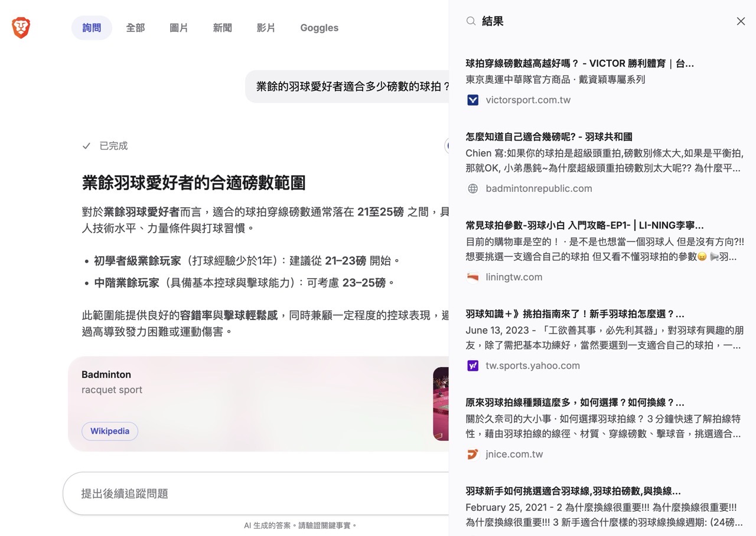Open the Goggles tab

(319, 28)
